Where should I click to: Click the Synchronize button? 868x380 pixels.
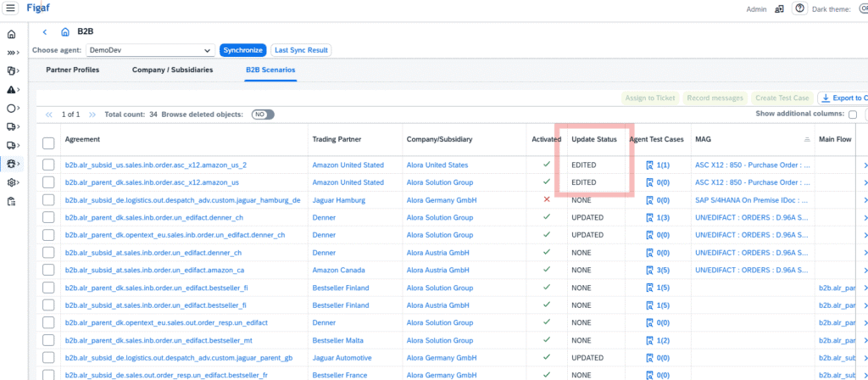point(243,50)
